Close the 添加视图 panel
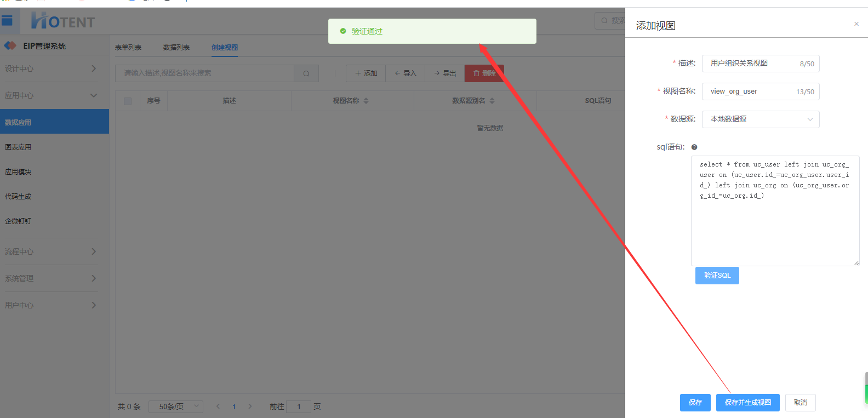The image size is (868, 418). 856,24
